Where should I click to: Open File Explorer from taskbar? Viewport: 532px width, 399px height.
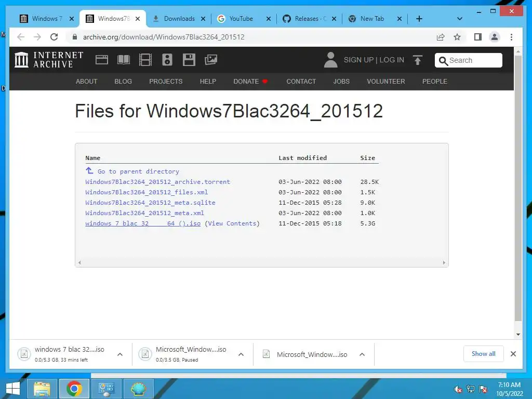click(42, 389)
